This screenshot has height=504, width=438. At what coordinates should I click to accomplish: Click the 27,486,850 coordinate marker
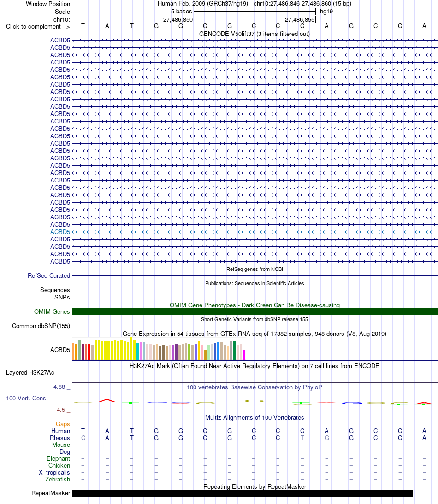(178, 20)
